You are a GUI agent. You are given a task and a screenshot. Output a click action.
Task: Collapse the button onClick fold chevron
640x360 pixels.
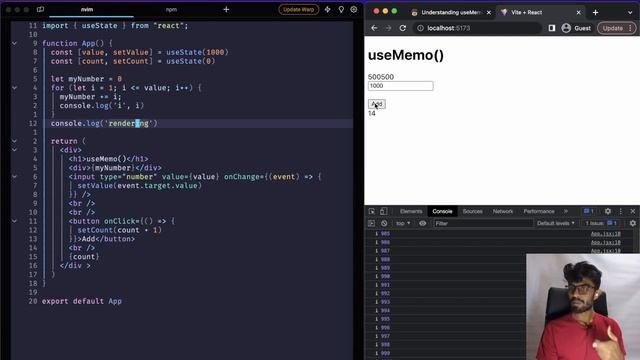click(14, 221)
